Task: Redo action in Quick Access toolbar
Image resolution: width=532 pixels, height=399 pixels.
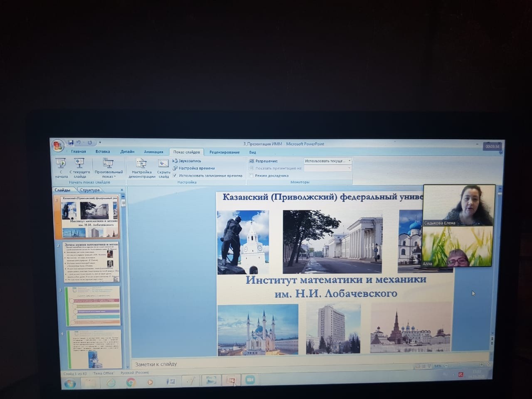Action: 89,143
